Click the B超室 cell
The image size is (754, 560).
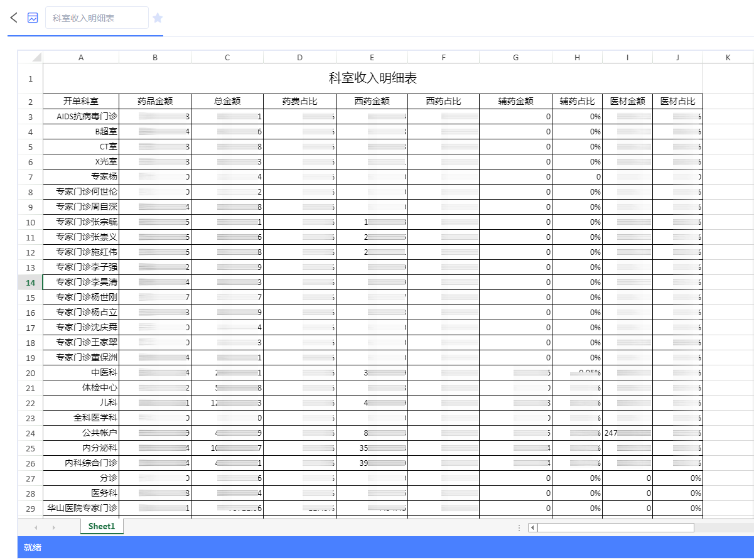(x=81, y=131)
